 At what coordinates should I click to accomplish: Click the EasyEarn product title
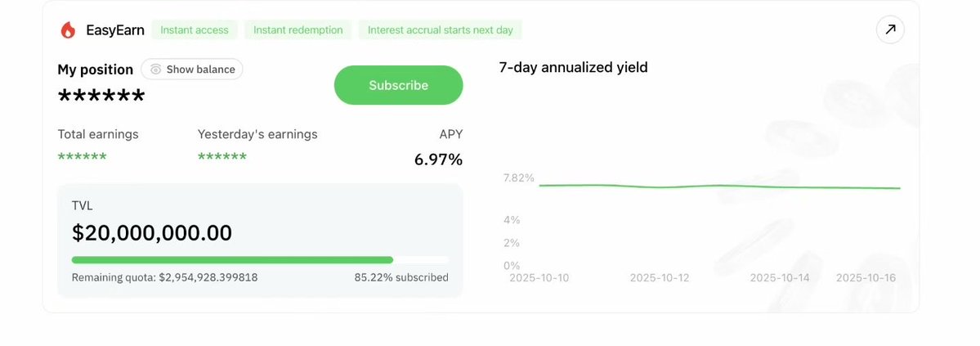click(114, 30)
